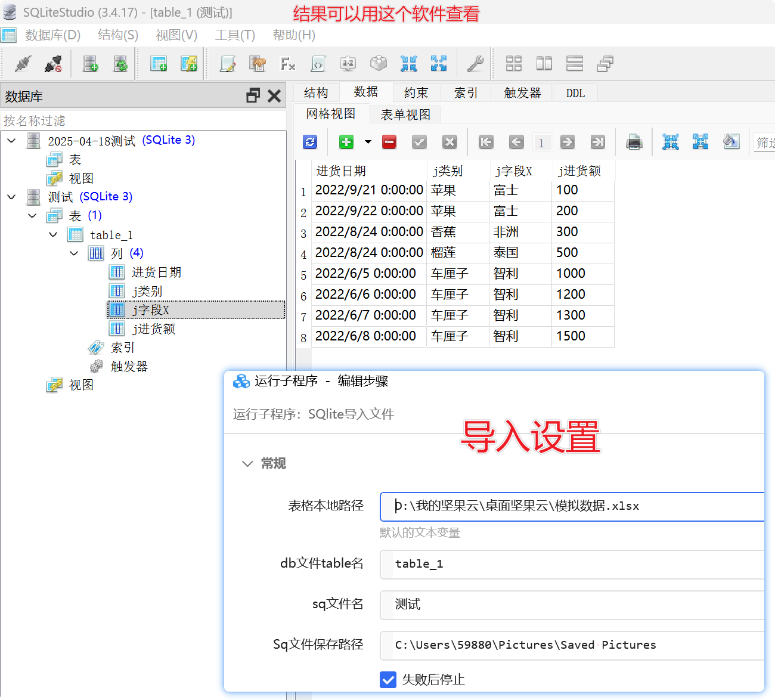Toggle the 失败后停止 checkbox
This screenshot has height=700, width=775.
(x=388, y=679)
